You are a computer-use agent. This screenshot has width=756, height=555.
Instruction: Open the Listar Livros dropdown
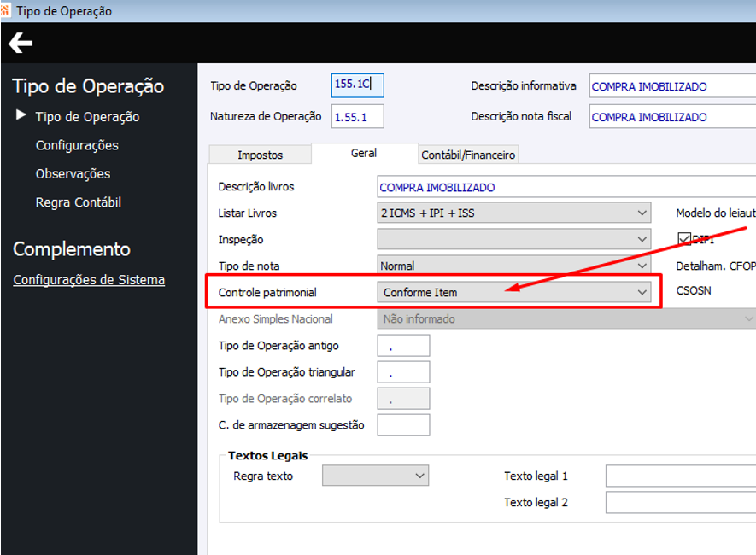click(514, 213)
